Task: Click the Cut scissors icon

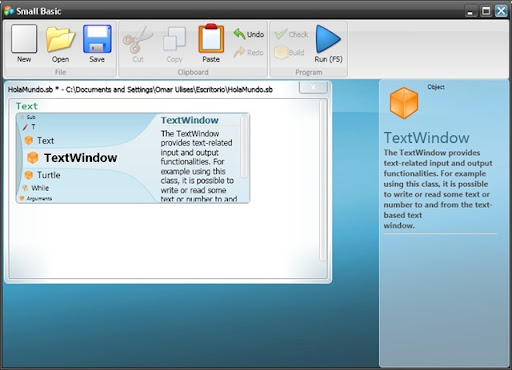Action: pyautogui.click(x=138, y=40)
